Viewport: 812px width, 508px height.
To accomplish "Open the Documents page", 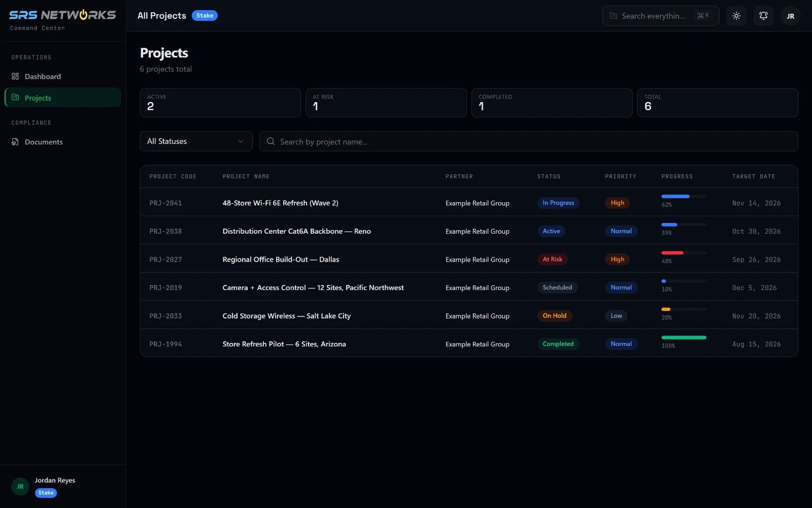I will [63, 142].
